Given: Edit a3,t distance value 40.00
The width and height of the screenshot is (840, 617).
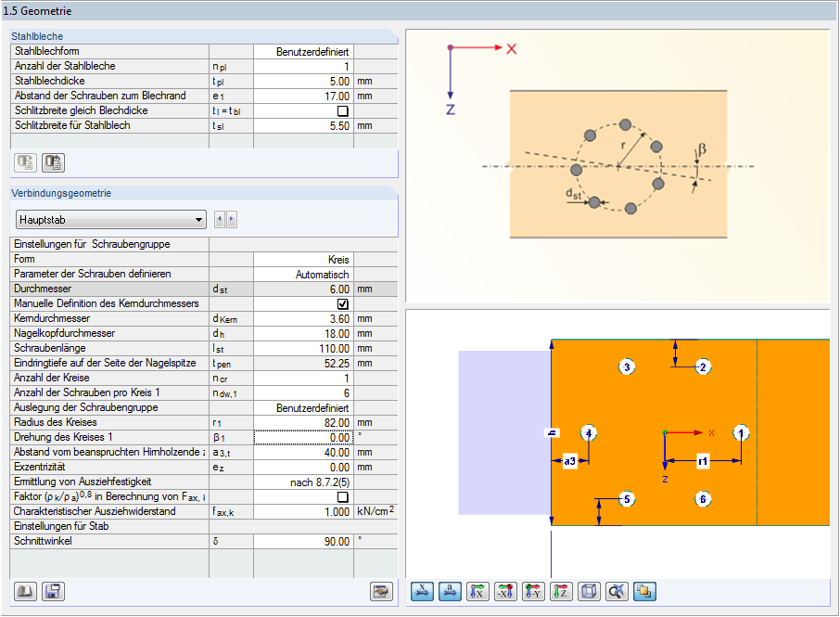Looking at the screenshot, I should (x=303, y=453).
